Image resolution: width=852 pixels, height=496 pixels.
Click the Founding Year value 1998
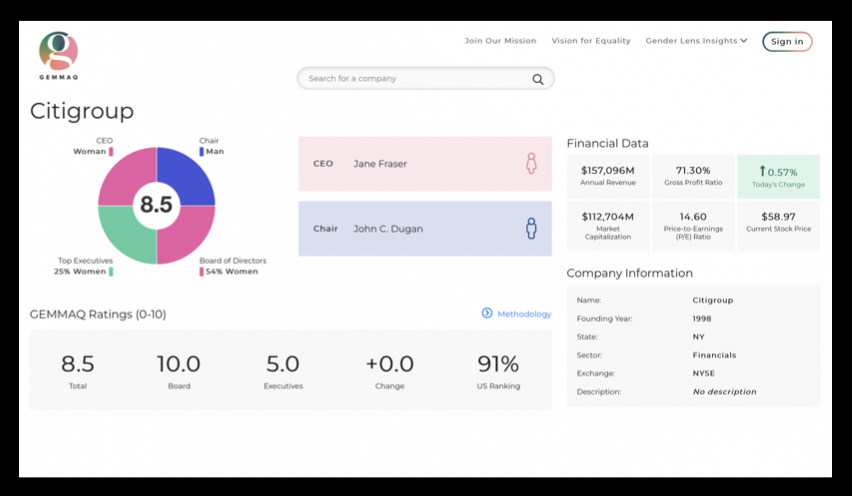pyautogui.click(x=701, y=319)
